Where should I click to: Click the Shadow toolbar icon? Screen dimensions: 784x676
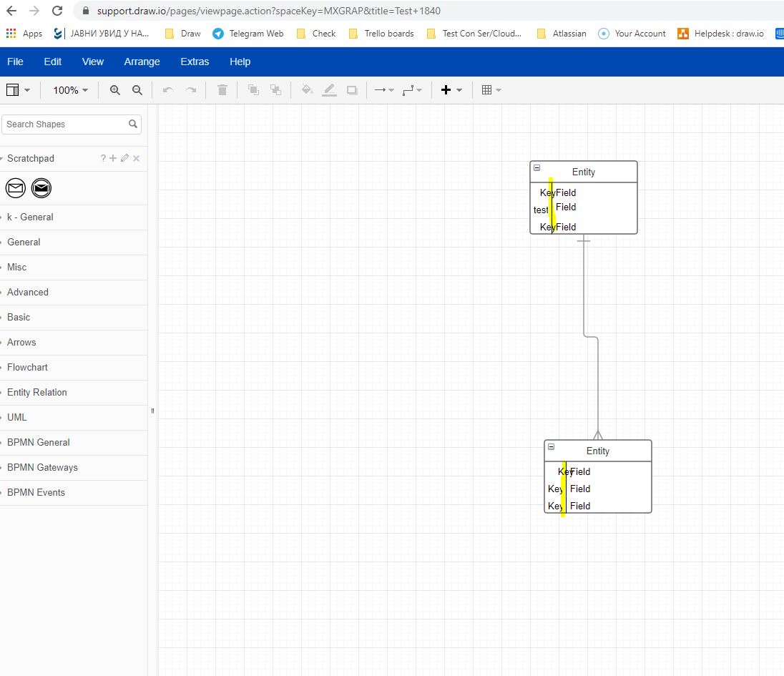click(351, 89)
